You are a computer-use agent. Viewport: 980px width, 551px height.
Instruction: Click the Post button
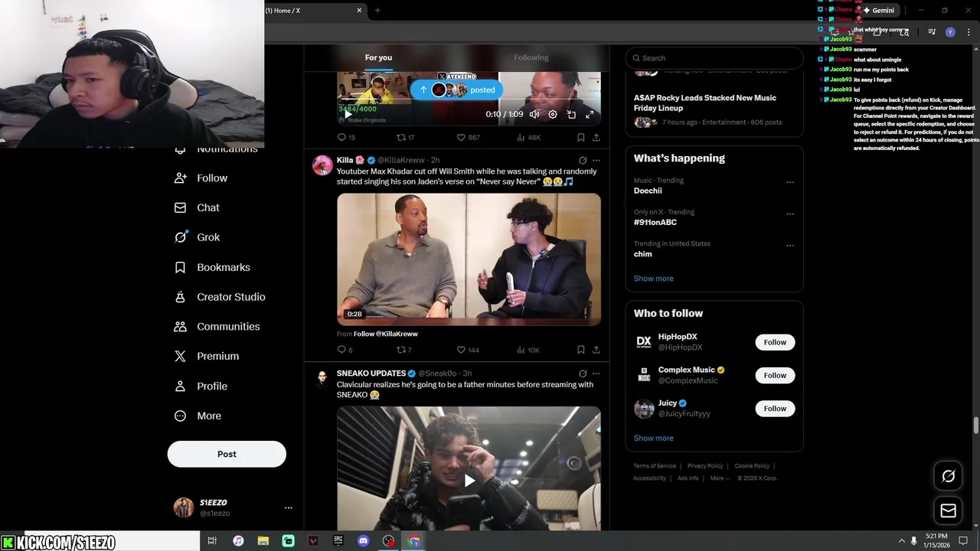[227, 454]
